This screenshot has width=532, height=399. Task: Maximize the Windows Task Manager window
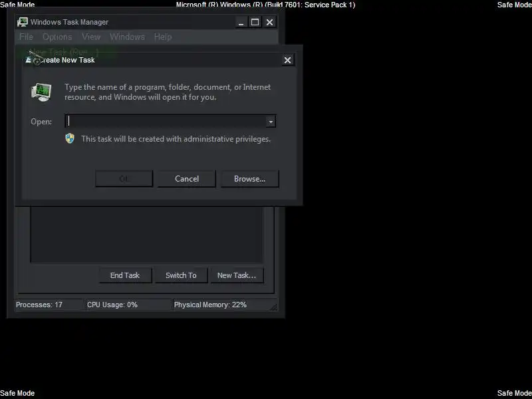coord(255,23)
